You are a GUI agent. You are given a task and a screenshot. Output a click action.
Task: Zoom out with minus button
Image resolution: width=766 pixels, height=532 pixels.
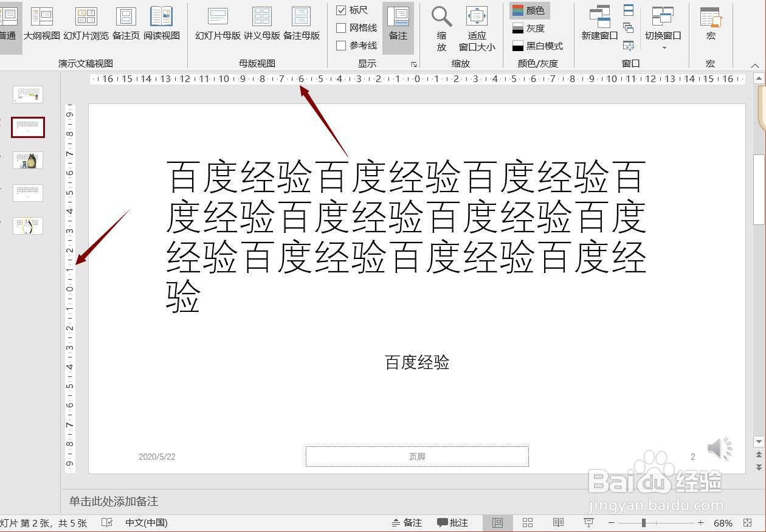(611, 523)
